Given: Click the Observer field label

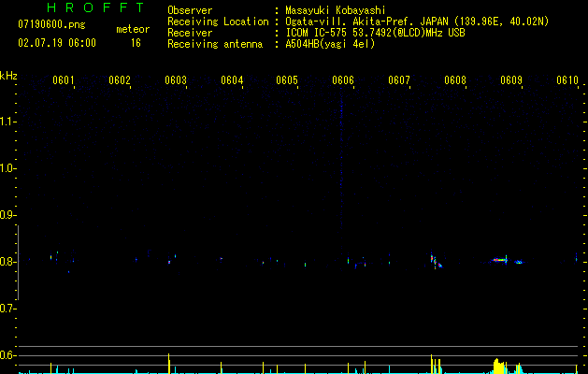Looking at the screenshot, I should coord(190,10).
